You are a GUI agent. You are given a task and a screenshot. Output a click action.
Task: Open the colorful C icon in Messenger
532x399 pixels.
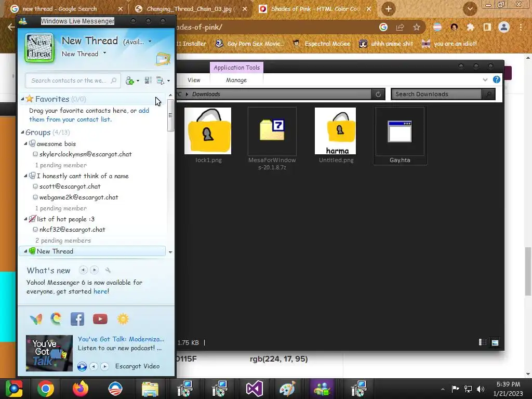(x=56, y=319)
